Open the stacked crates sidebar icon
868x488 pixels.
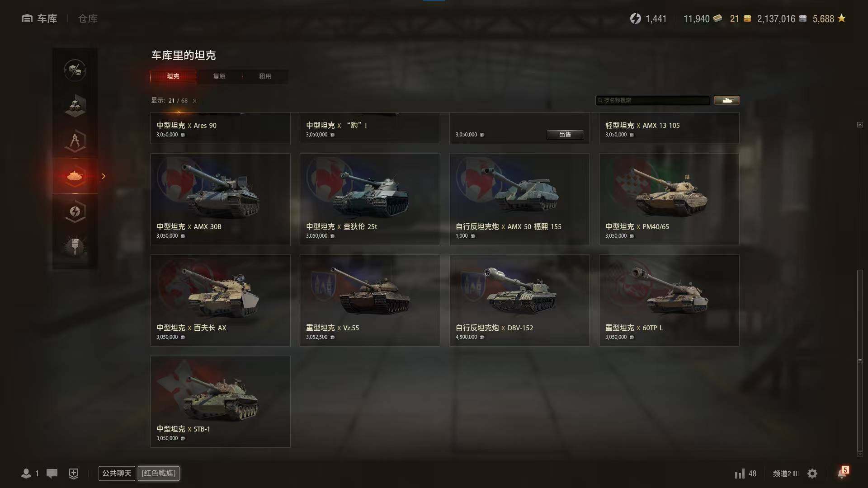(x=75, y=106)
